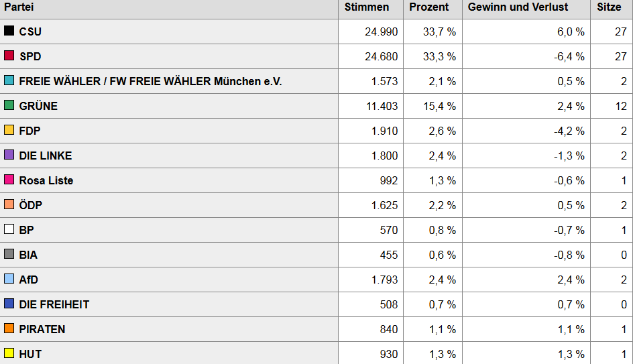Click the SPD loss value -6,4 %
Viewport: 633px width, 364px height.
click(x=569, y=56)
